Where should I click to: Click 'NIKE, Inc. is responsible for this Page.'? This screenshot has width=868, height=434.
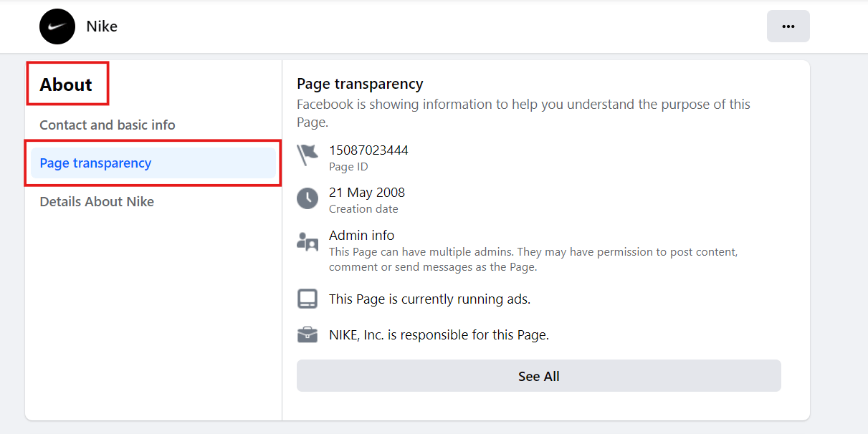point(439,334)
